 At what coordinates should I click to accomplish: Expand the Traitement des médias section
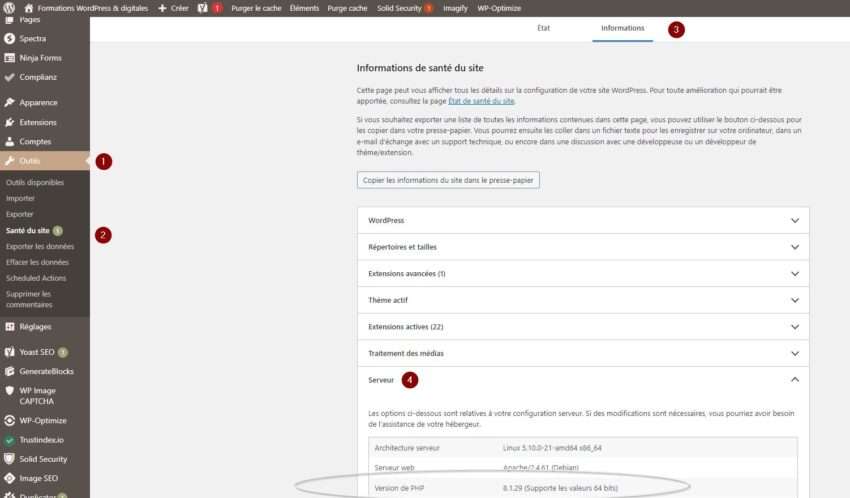click(x=583, y=353)
